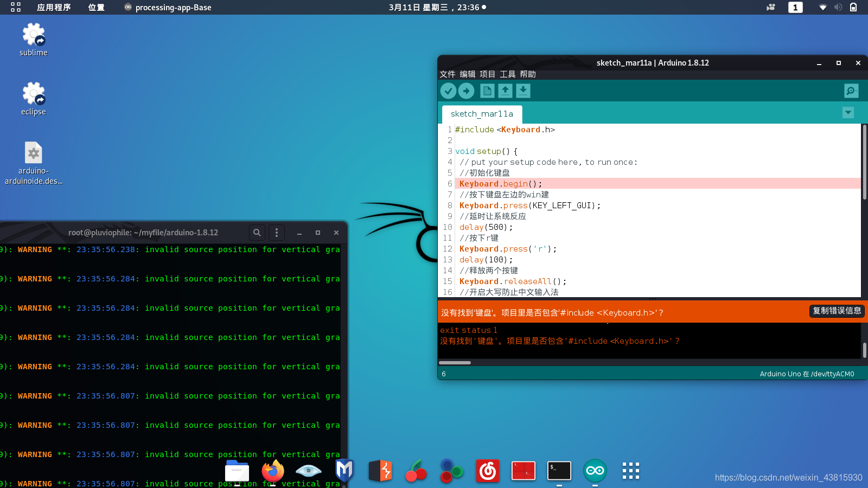Save the sketch with down-arrow icon
This screenshot has height=488, width=868.
523,91
